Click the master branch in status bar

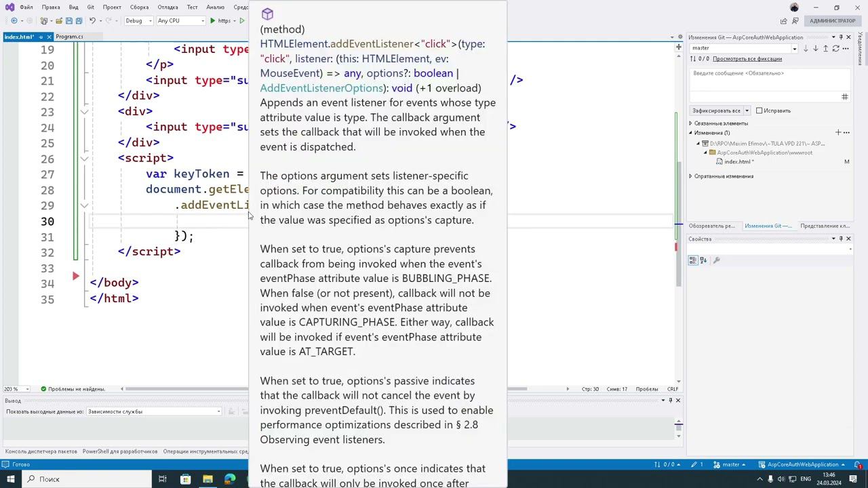[730, 465]
